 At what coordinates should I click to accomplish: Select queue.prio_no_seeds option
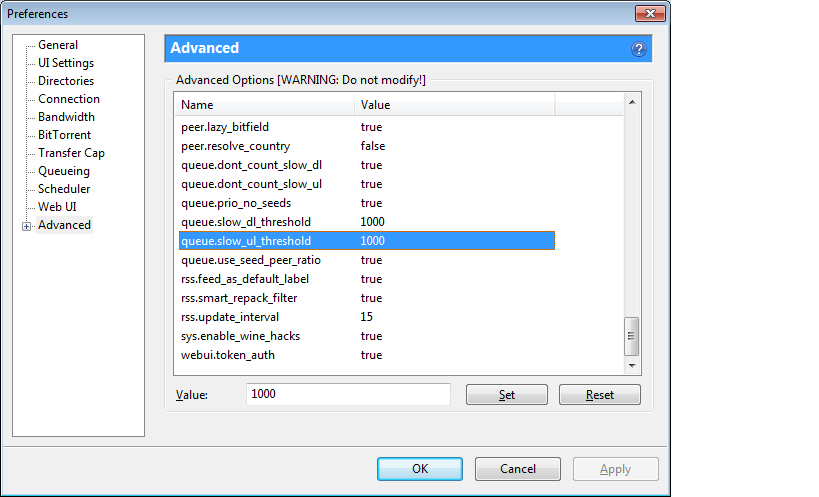(x=367, y=203)
